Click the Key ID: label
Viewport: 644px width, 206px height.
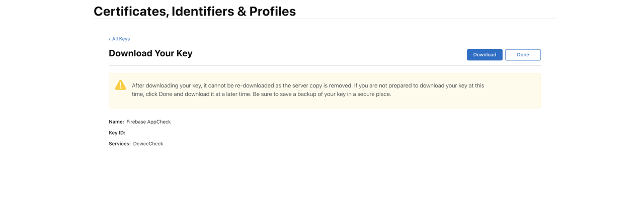pos(117,133)
